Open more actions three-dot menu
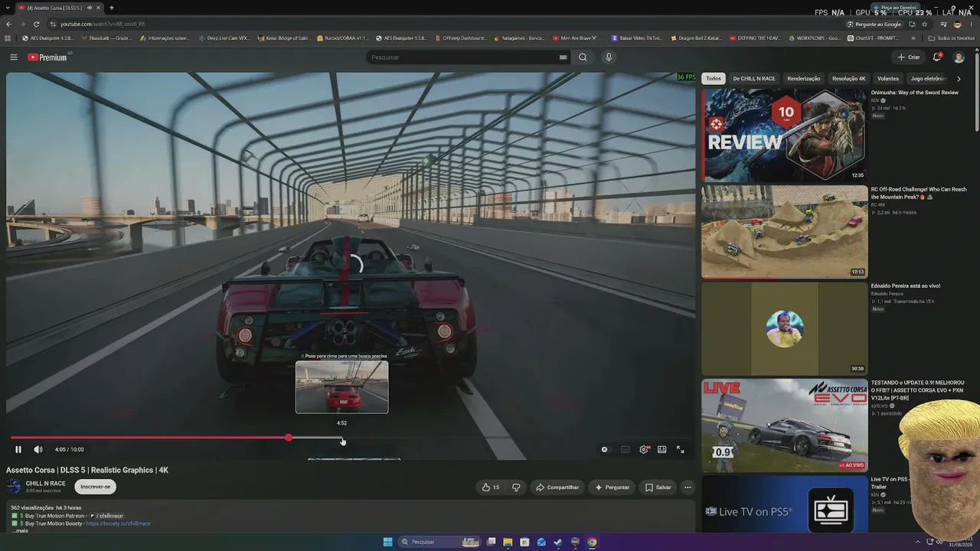 tap(688, 487)
